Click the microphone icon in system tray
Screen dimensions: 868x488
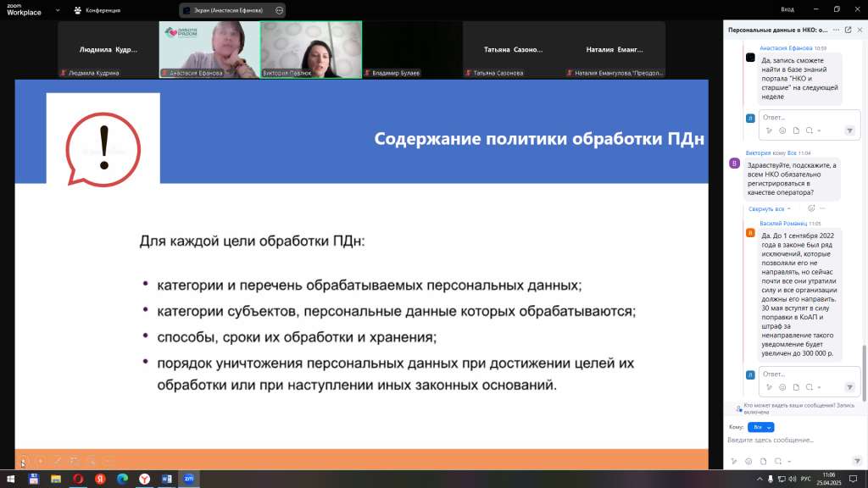click(x=770, y=480)
